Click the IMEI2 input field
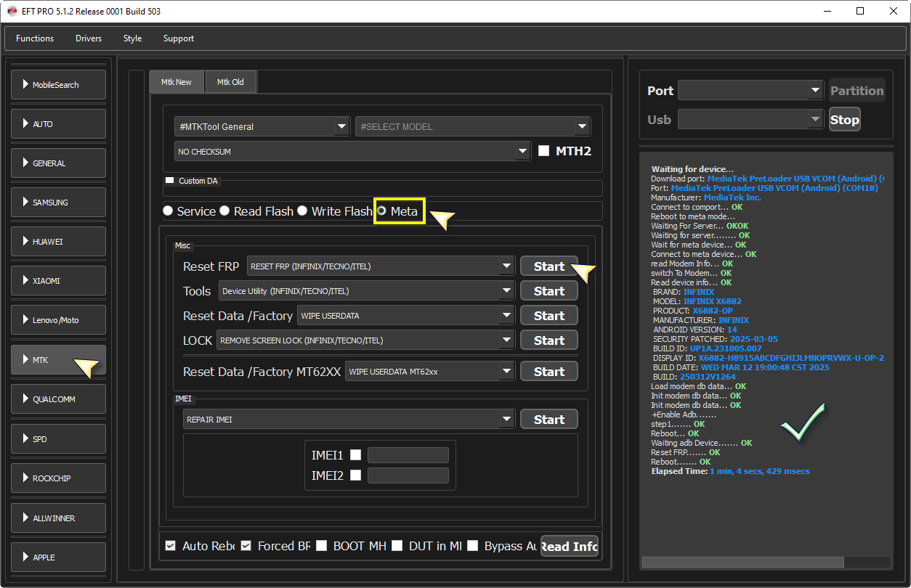The width and height of the screenshot is (911, 588). coord(408,475)
